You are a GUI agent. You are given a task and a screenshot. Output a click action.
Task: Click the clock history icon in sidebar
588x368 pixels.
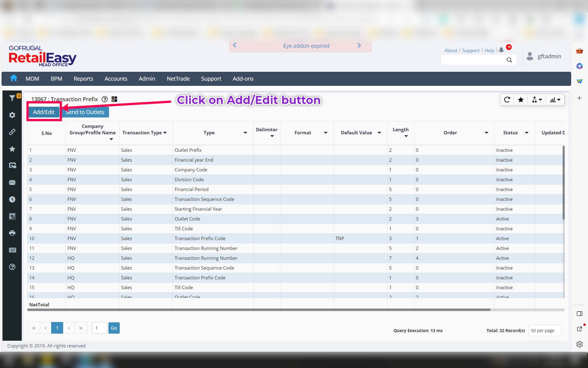tap(12, 199)
